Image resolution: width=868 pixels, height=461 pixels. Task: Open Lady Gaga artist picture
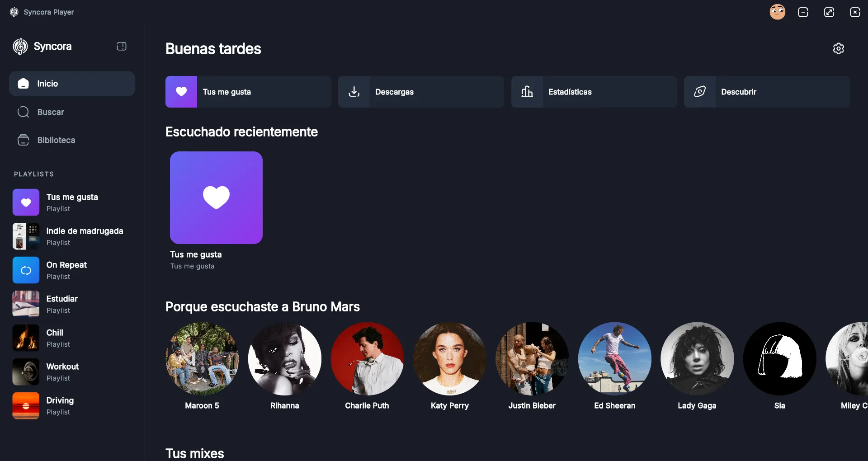(697, 359)
